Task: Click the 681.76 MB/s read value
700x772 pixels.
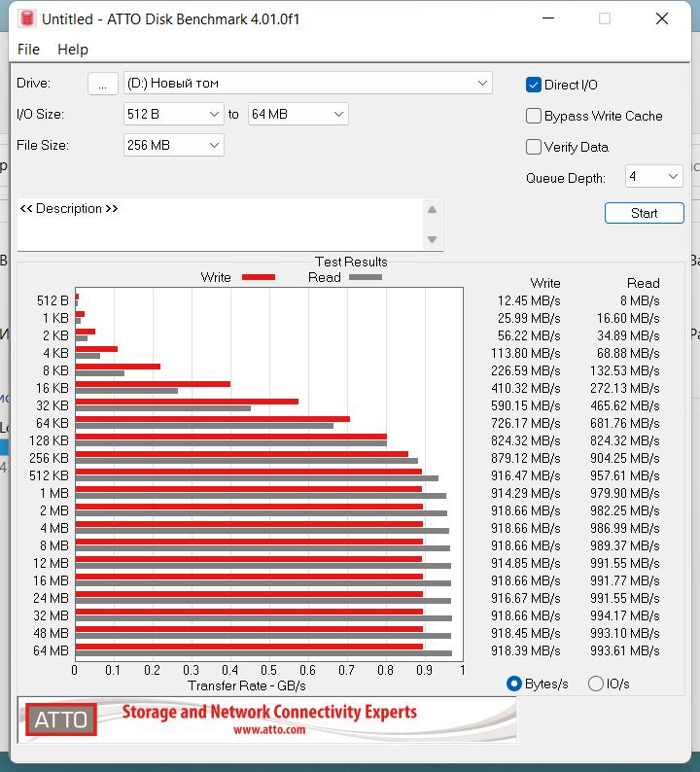Action: click(x=625, y=423)
